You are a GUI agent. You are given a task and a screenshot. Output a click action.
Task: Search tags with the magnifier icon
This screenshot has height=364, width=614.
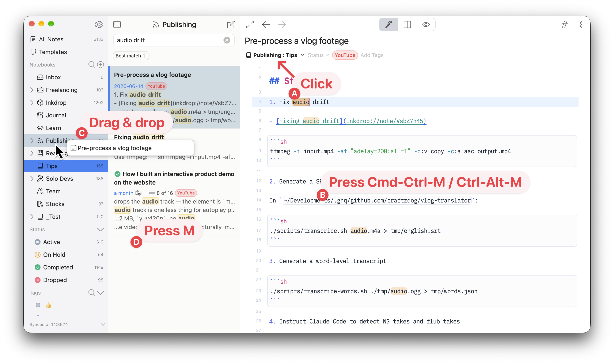pyautogui.click(x=91, y=293)
